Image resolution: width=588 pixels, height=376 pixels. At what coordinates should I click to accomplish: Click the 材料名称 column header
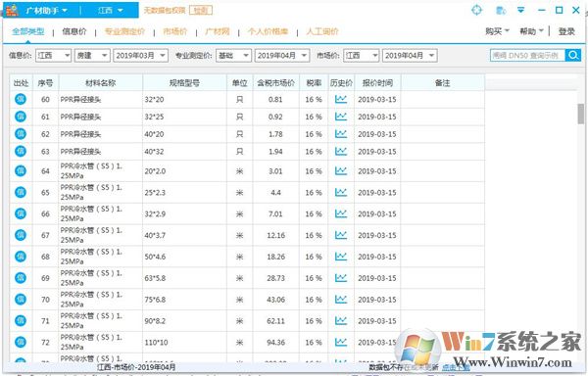coord(101,83)
